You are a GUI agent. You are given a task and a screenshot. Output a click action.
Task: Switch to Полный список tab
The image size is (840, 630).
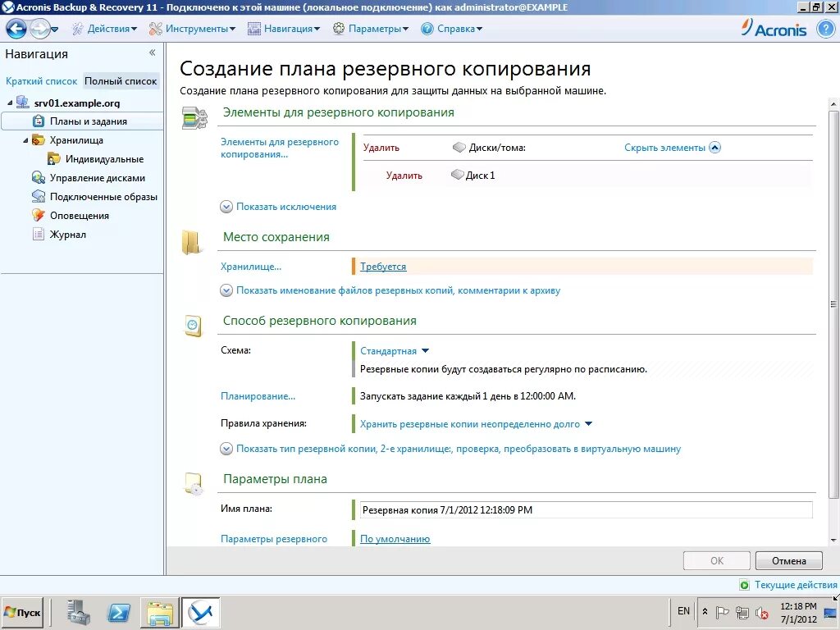point(121,81)
